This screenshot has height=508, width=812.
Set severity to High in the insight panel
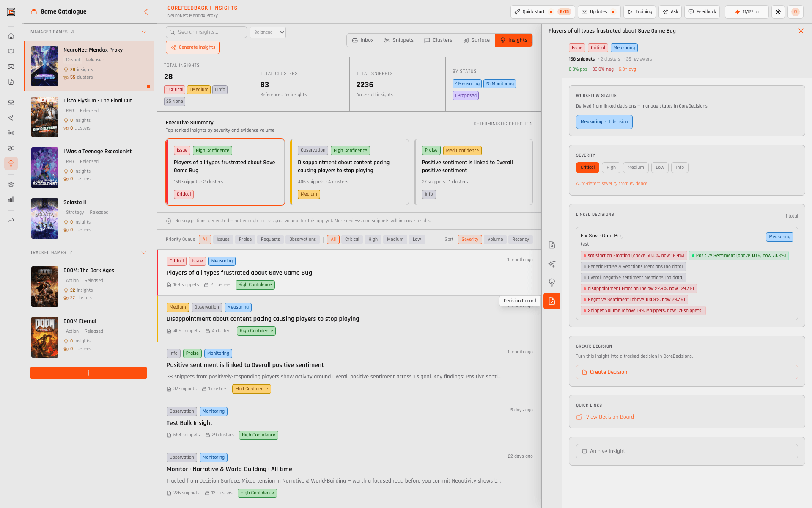(611, 168)
